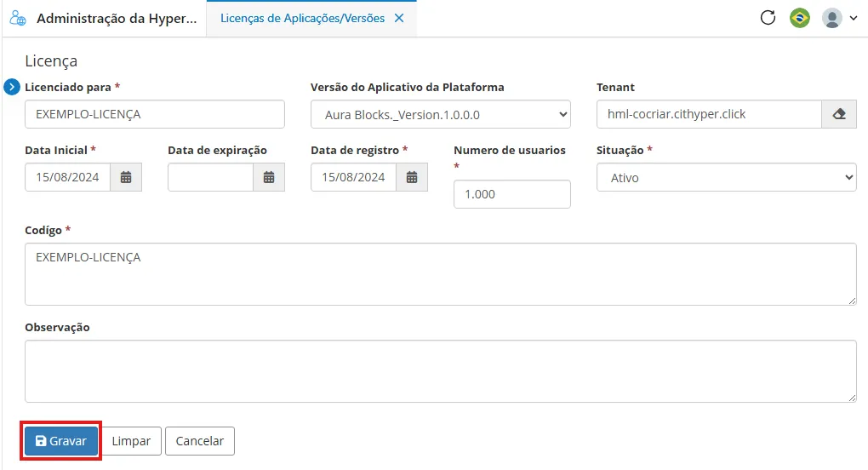Click the Observação text area
The height and width of the screenshot is (470, 868).
point(441,371)
